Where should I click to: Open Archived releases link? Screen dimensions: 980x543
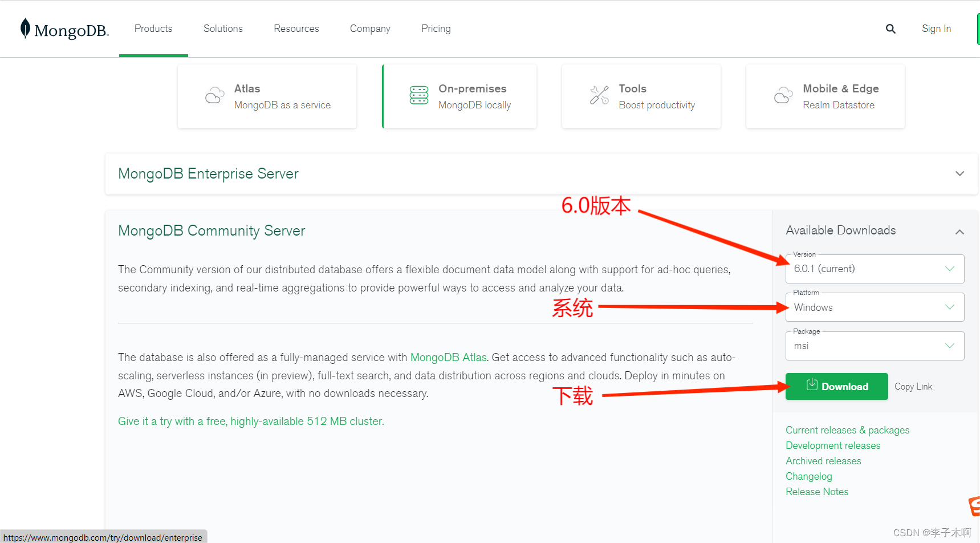(823, 461)
